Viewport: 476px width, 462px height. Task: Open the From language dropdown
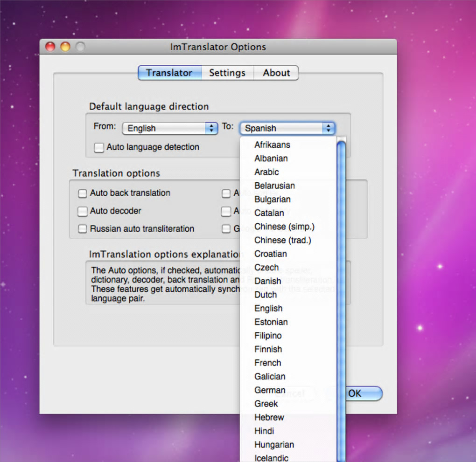[x=170, y=128]
